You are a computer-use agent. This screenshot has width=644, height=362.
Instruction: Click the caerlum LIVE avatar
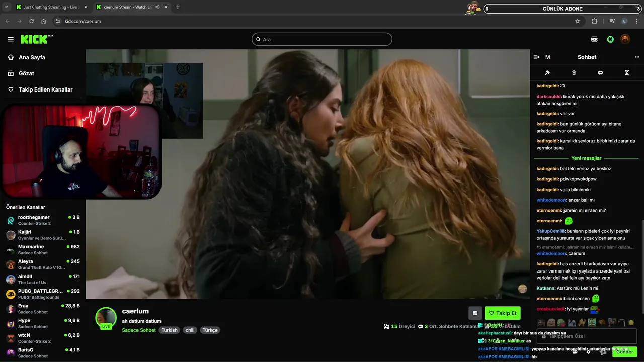tap(106, 318)
